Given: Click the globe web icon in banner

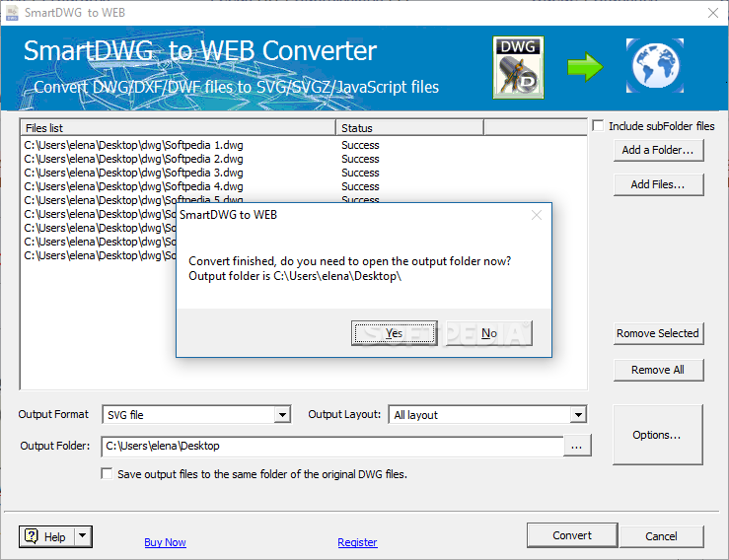Looking at the screenshot, I should tap(655, 65).
